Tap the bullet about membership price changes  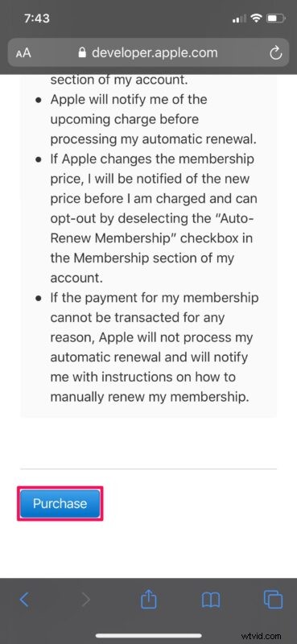pyautogui.click(x=152, y=218)
